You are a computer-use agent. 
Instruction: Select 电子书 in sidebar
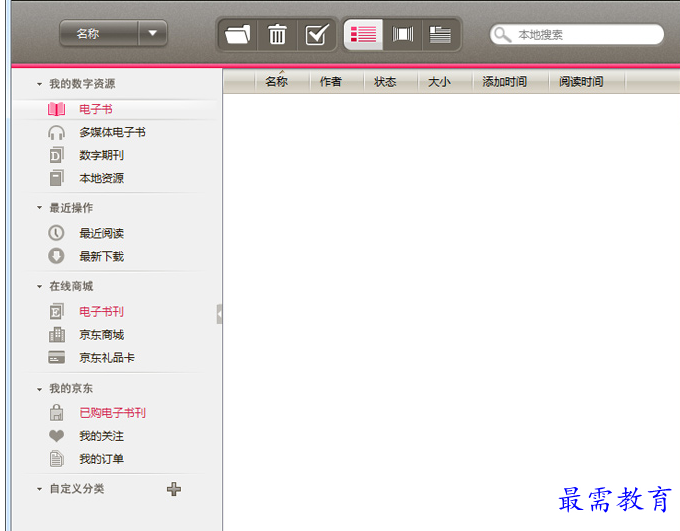tap(96, 109)
